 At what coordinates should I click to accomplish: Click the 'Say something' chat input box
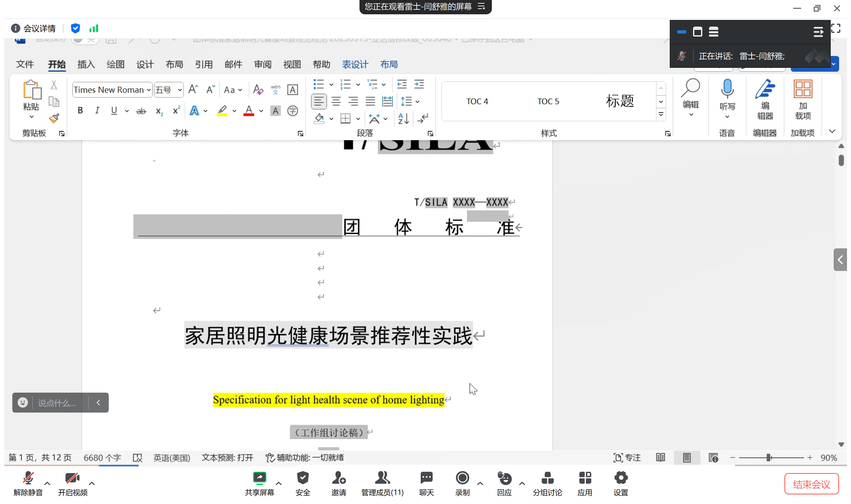(x=57, y=403)
